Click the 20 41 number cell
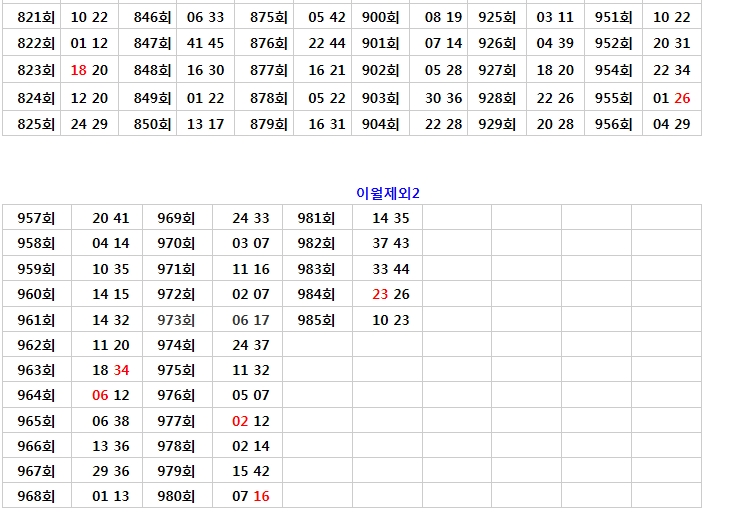 (111, 218)
